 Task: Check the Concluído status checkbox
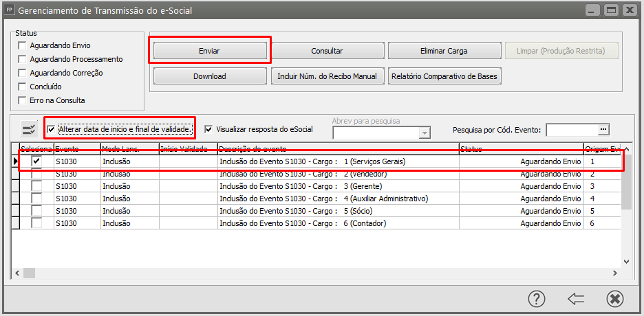click(x=23, y=87)
